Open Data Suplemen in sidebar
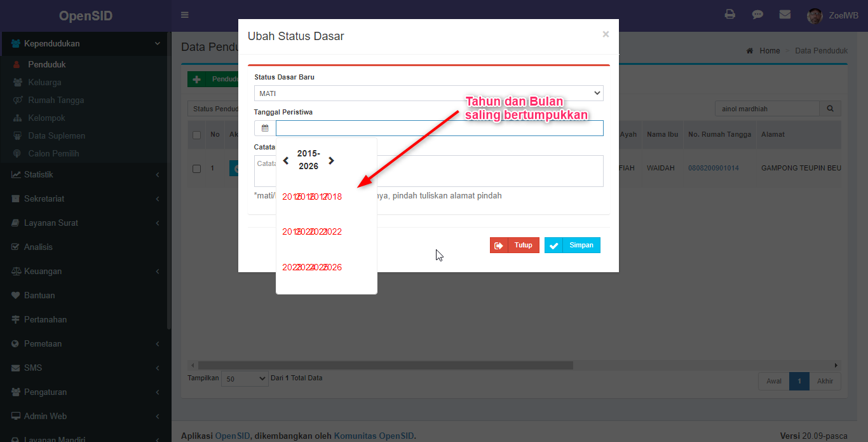868x442 pixels. pyautogui.click(x=57, y=135)
